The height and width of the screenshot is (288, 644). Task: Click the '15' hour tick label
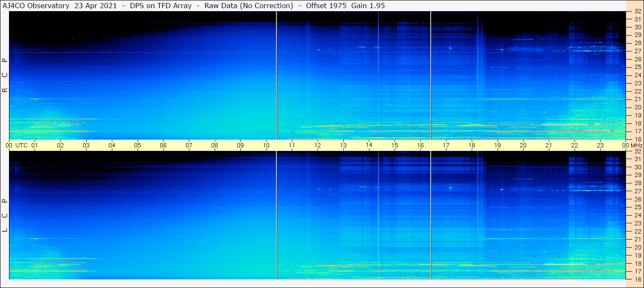tap(395, 145)
